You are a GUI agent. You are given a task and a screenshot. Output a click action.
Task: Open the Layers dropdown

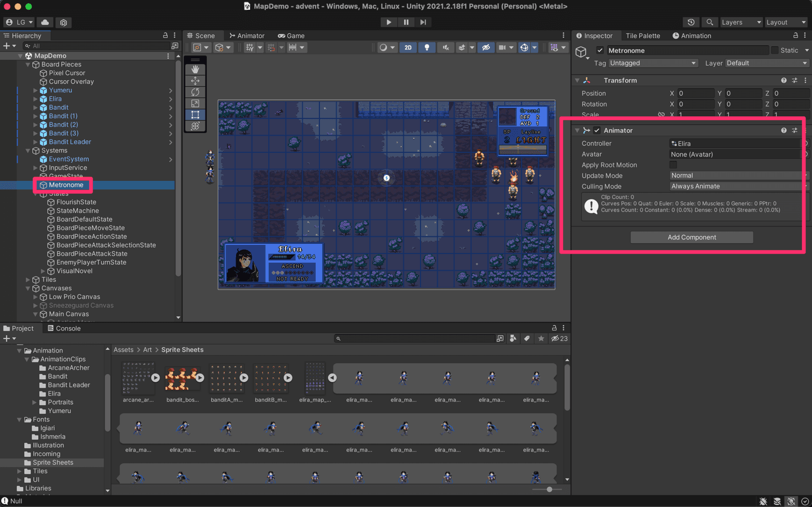click(741, 22)
